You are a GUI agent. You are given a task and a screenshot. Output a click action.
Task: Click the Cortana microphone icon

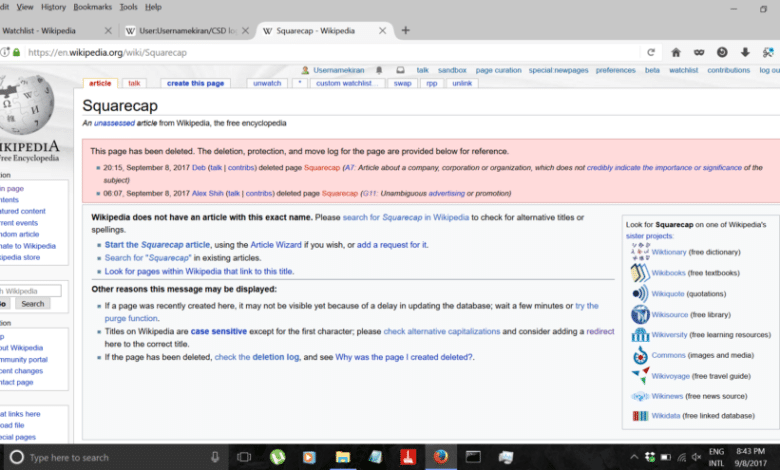(x=215, y=457)
